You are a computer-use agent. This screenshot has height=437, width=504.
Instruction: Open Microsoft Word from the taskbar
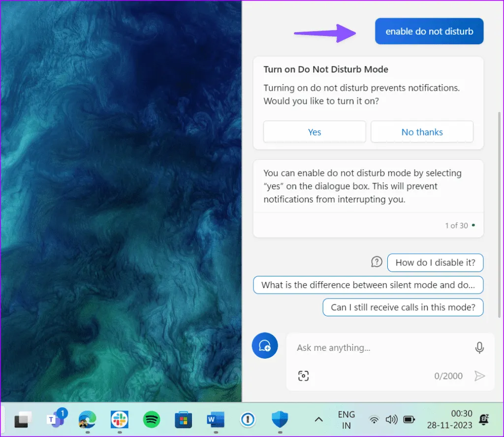(x=215, y=419)
